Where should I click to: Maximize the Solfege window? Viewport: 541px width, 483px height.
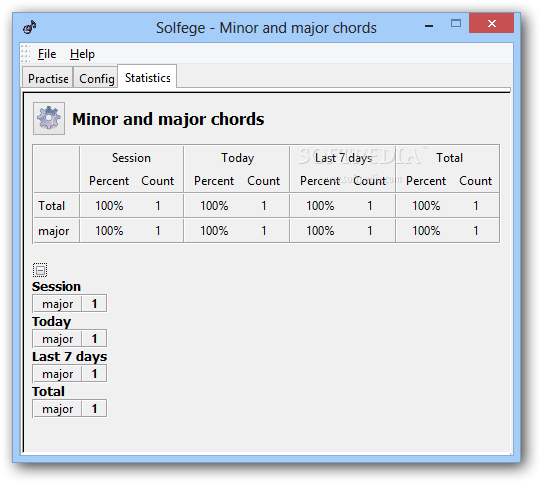tap(456, 23)
